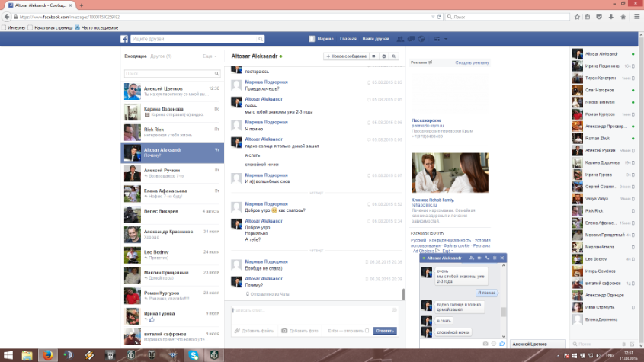Add friends to chat icon in Altosar popup
The width and height of the screenshot is (644, 362).
(472, 258)
